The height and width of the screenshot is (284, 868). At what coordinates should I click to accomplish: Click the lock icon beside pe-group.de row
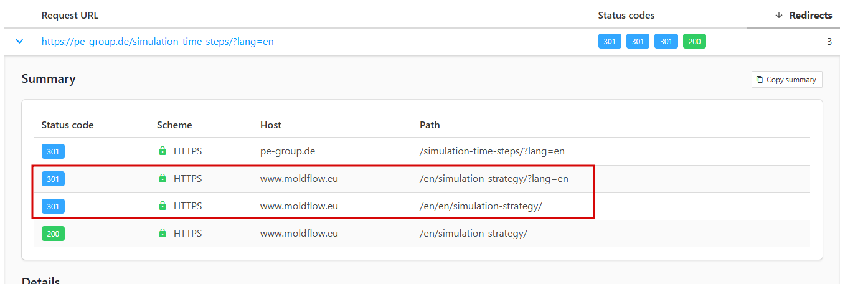coord(163,151)
